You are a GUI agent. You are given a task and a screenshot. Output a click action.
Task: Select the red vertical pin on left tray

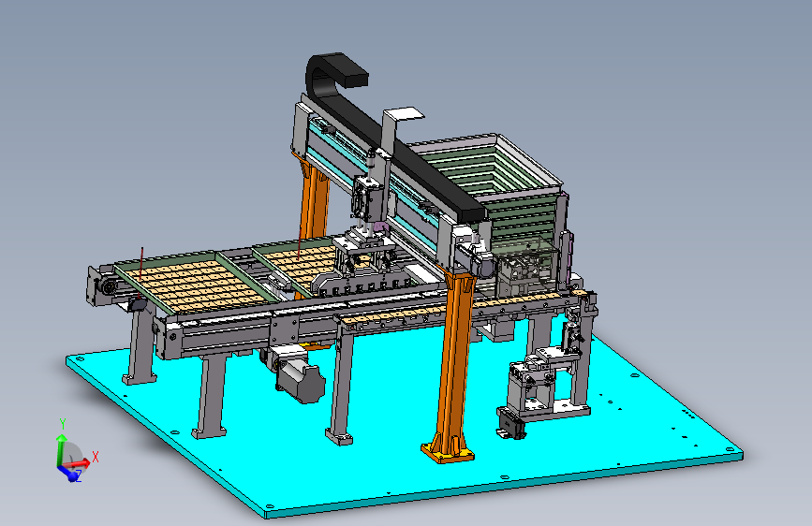tap(140, 263)
